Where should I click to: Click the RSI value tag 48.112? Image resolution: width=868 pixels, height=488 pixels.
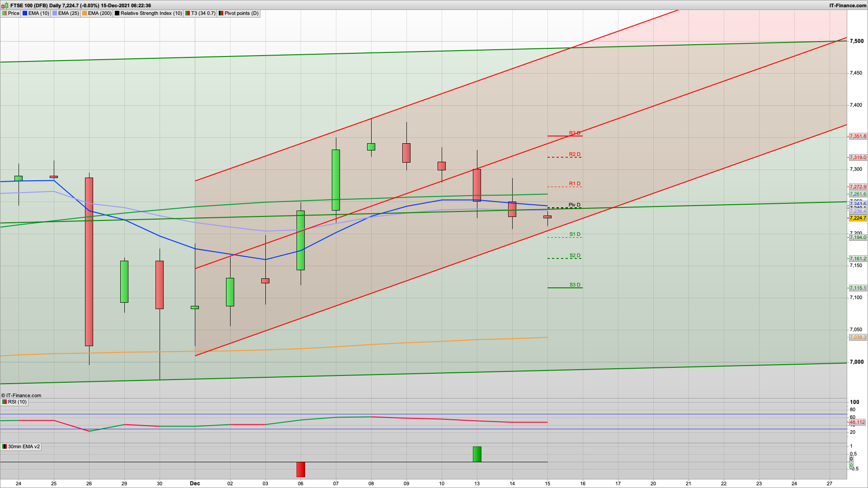point(857,422)
